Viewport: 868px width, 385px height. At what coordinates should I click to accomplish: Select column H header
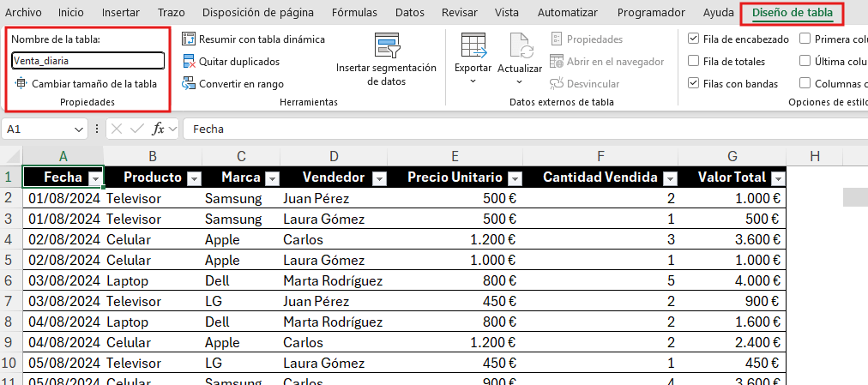(814, 157)
